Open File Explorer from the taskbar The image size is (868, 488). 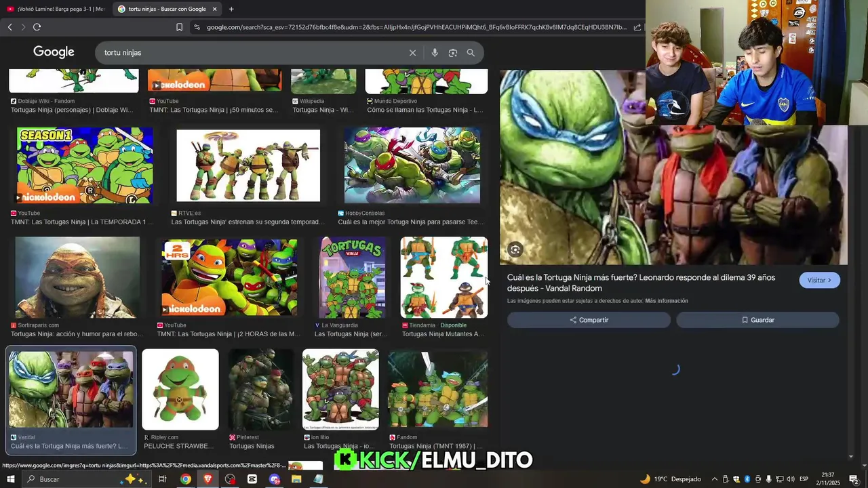coord(296,479)
